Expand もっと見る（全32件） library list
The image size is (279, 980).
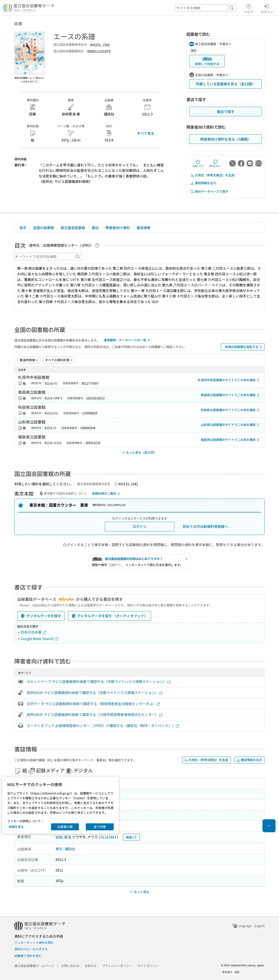click(139, 452)
